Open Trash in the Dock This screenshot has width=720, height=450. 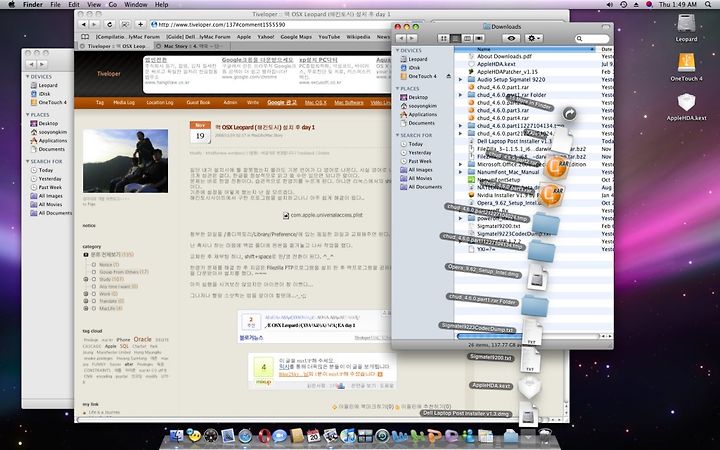click(x=545, y=435)
